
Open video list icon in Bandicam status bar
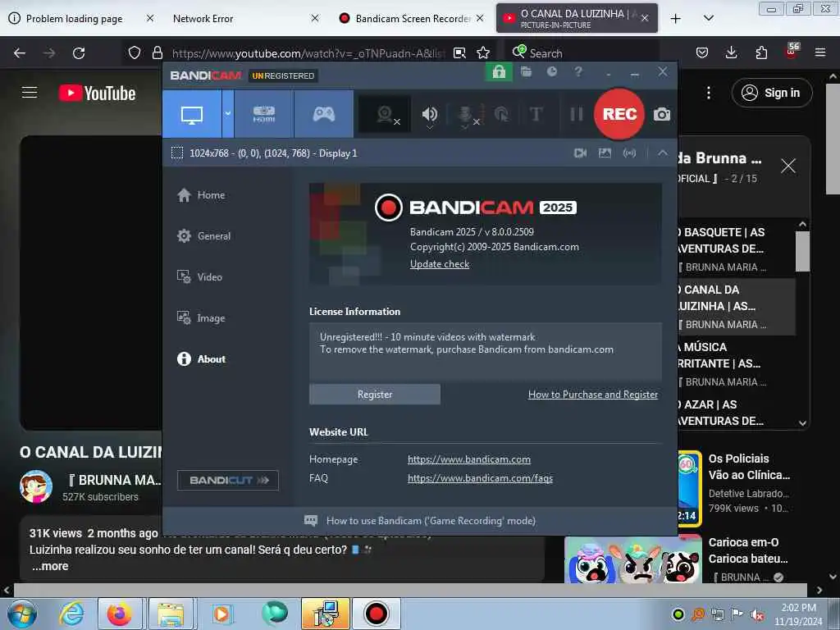(x=580, y=153)
